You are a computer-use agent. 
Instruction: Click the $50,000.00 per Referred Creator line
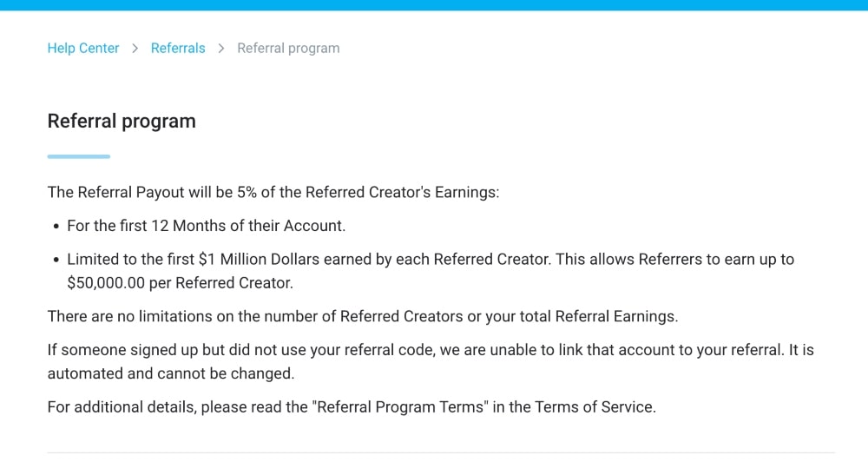[180, 283]
